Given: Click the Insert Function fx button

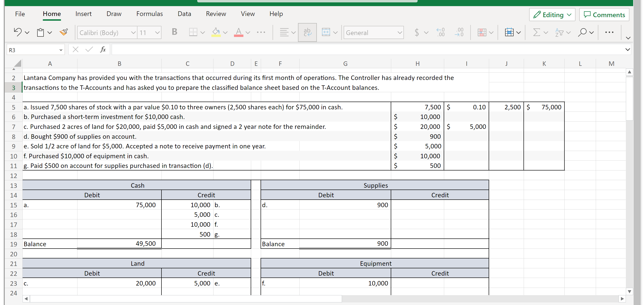Looking at the screenshot, I should (102, 49).
